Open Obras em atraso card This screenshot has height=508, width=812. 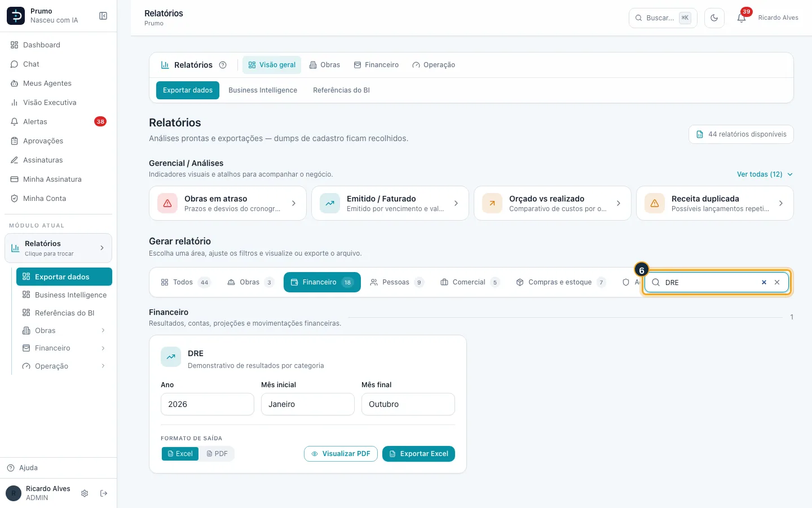228,203
